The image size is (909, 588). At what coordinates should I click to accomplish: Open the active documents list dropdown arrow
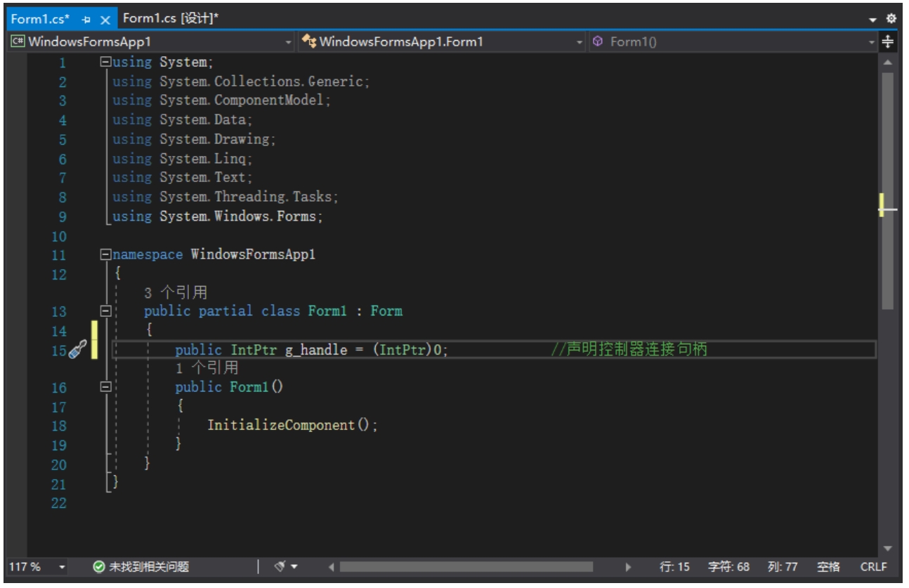(872, 19)
